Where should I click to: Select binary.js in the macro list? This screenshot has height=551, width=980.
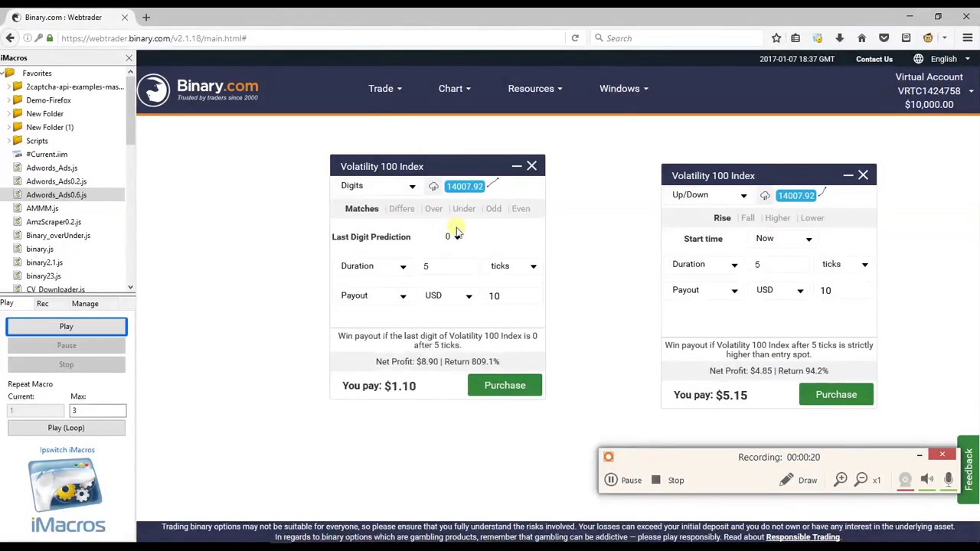pos(40,249)
